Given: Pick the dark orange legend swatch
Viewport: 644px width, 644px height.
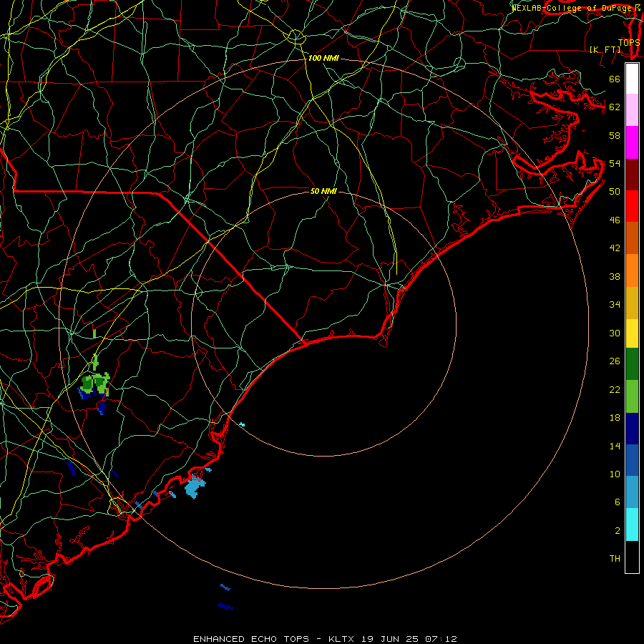Looking at the screenshot, I should point(632,238).
